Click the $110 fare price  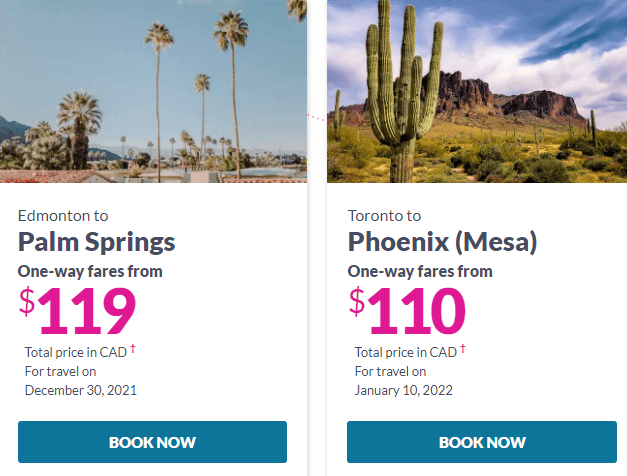tap(407, 310)
